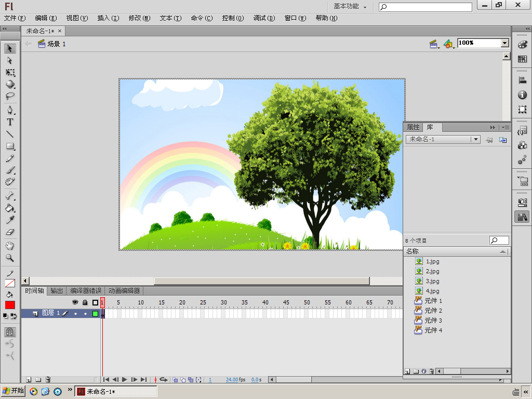Click the Edit Scene clapperboard icon
The width and height of the screenshot is (532, 399).
click(434, 44)
